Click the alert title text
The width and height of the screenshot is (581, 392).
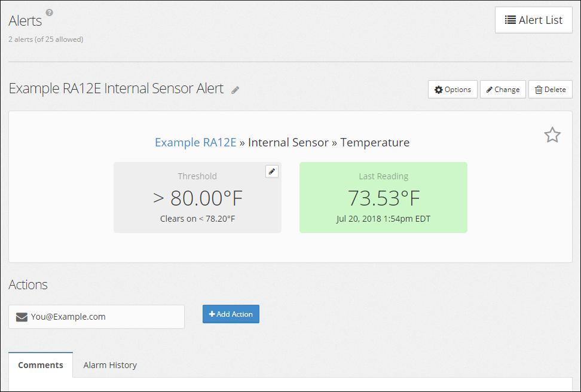tap(116, 88)
